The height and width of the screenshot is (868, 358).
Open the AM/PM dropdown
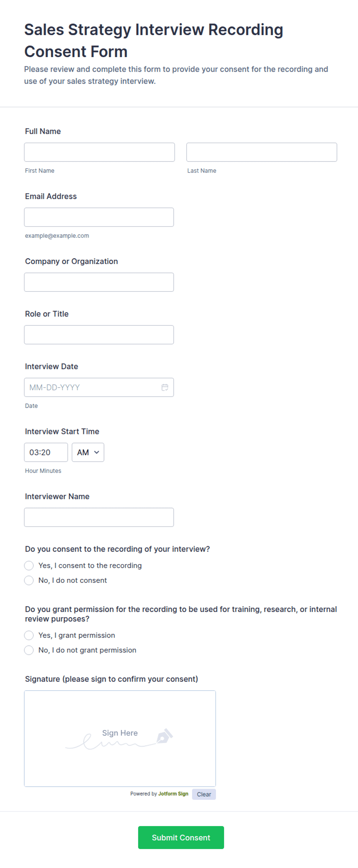pyautogui.click(x=88, y=453)
